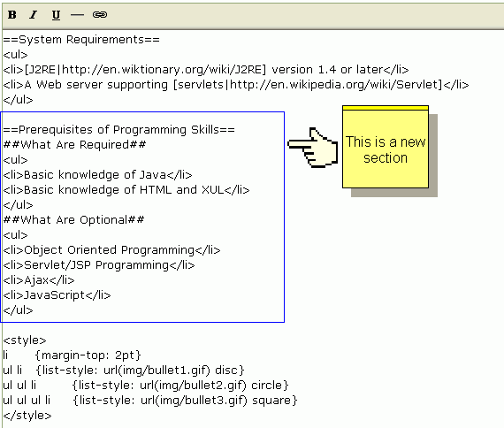Click the 'Servlet/JSP Programming' list item

click(99, 265)
